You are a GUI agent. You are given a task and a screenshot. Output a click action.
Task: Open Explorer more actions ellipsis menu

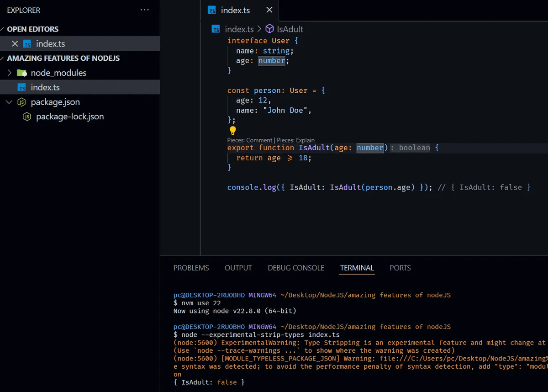click(x=145, y=10)
